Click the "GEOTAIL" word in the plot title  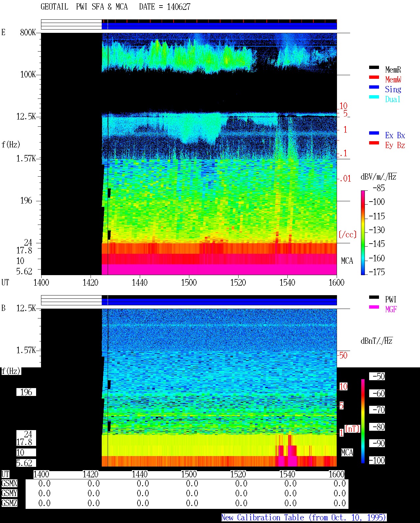[54, 7]
